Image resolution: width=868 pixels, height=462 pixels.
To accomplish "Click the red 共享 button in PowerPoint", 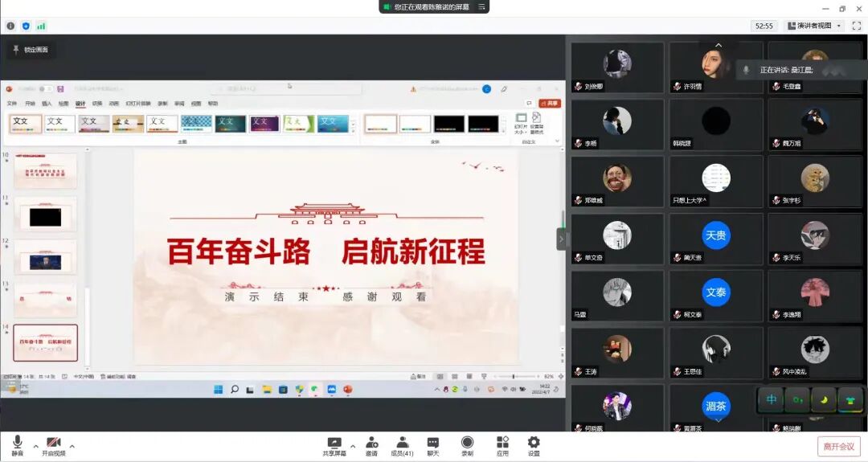I will click(x=551, y=104).
